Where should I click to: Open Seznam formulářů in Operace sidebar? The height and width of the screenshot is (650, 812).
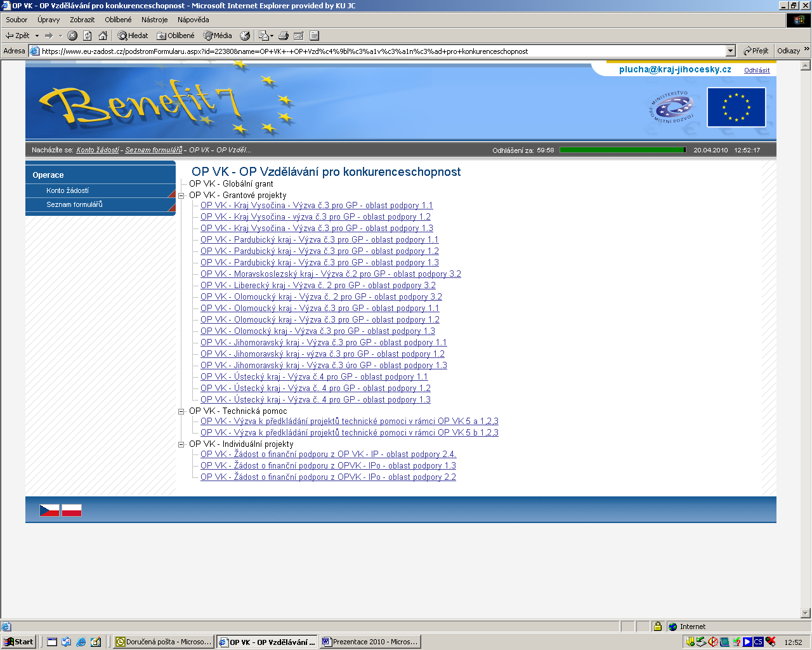point(100,204)
